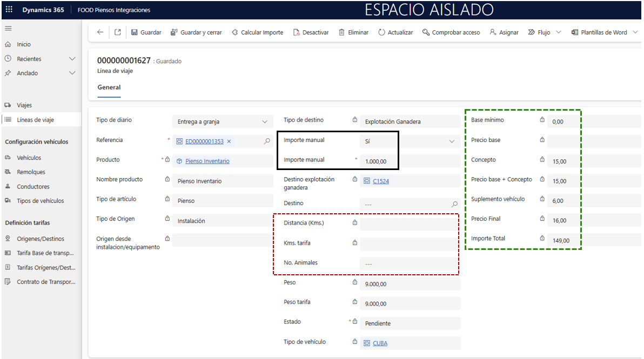The width and height of the screenshot is (644, 359).
Task: Open the C1524 destination link
Action: pyautogui.click(x=380, y=181)
